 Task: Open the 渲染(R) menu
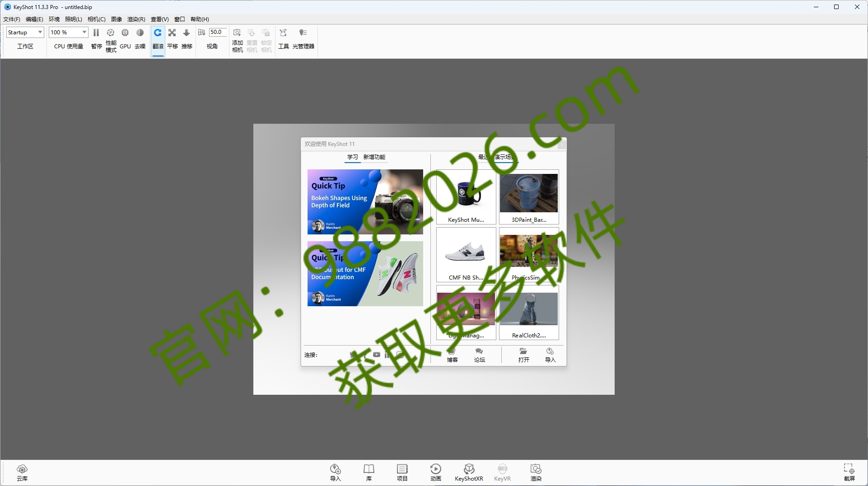pyautogui.click(x=136, y=19)
